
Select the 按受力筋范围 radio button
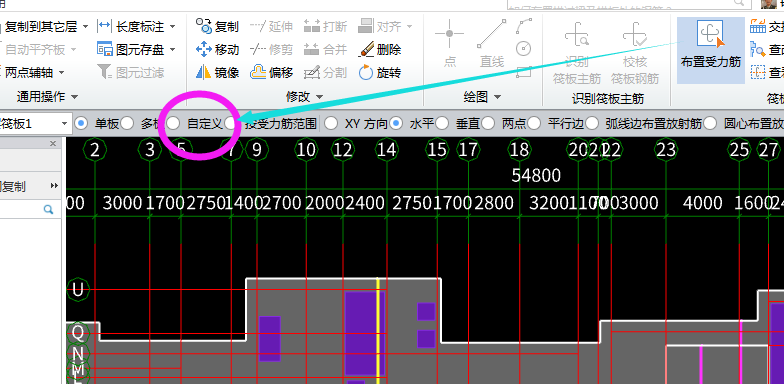[x=230, y=123]
